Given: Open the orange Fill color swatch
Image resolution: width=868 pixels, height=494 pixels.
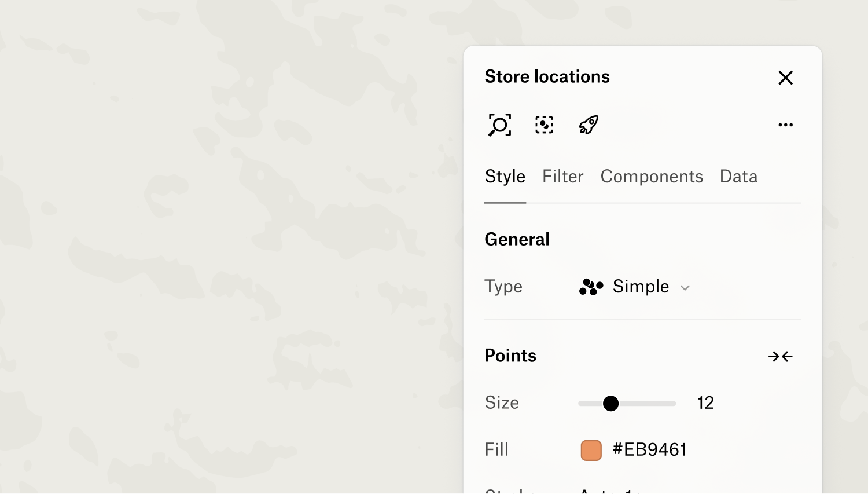Looking at the screenshot, I should tap(591, 450).
